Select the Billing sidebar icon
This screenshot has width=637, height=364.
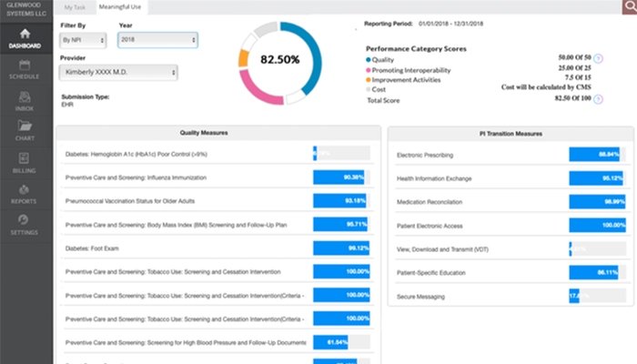click(25, 162)
